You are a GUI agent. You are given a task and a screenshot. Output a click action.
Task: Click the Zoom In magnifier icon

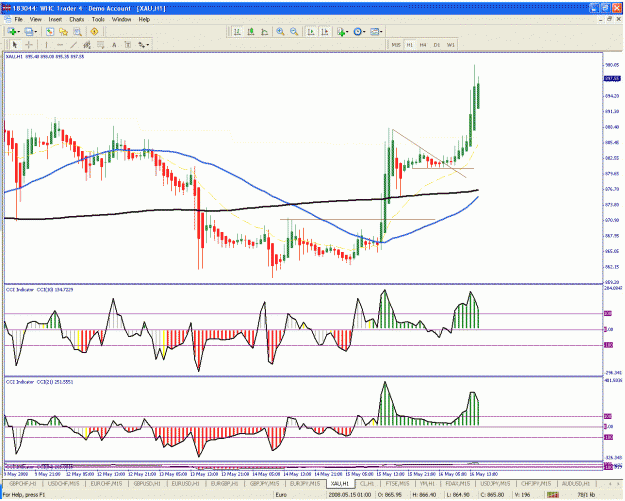(281, 31)
